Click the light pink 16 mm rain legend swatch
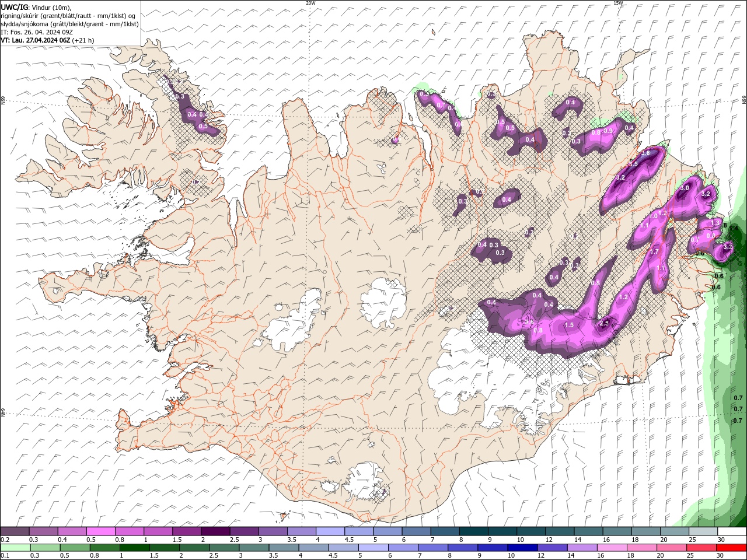 (612, 548)
